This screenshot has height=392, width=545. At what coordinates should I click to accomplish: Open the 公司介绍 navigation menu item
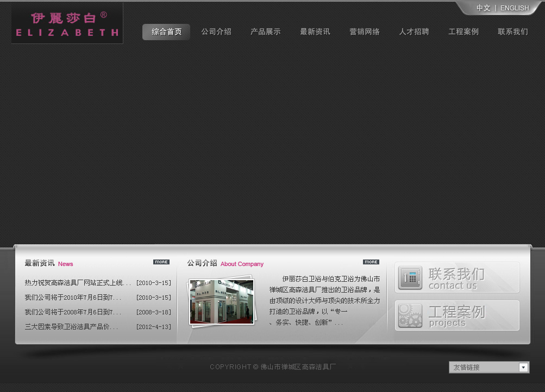tap(216, 32)
